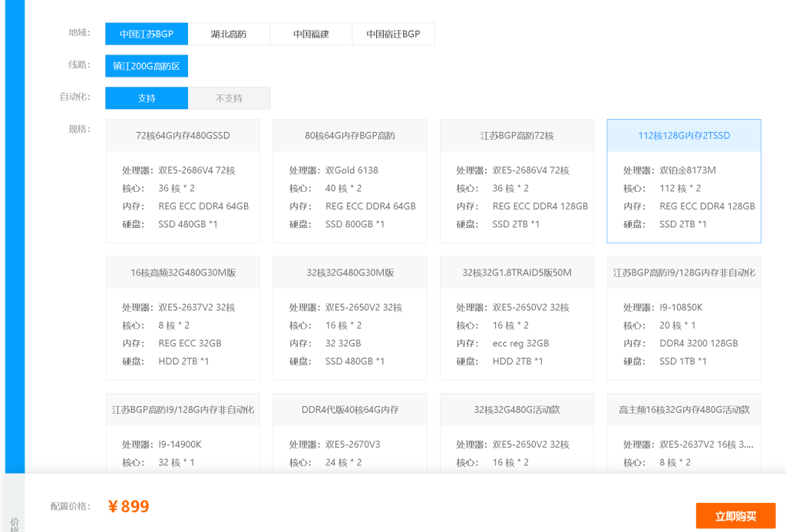Select the 高主频16核32G内存480G活动款 plan
Screen dimensions: 786x532
684,434
